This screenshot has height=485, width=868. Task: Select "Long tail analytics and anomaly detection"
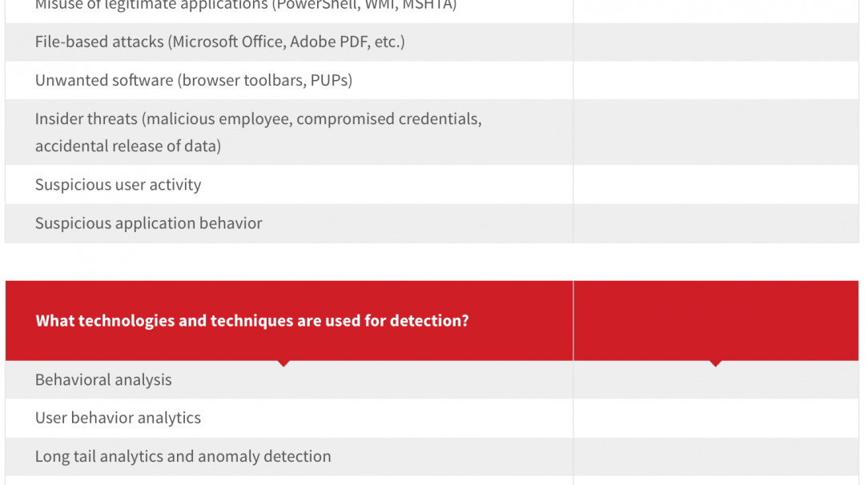(183, 456)
